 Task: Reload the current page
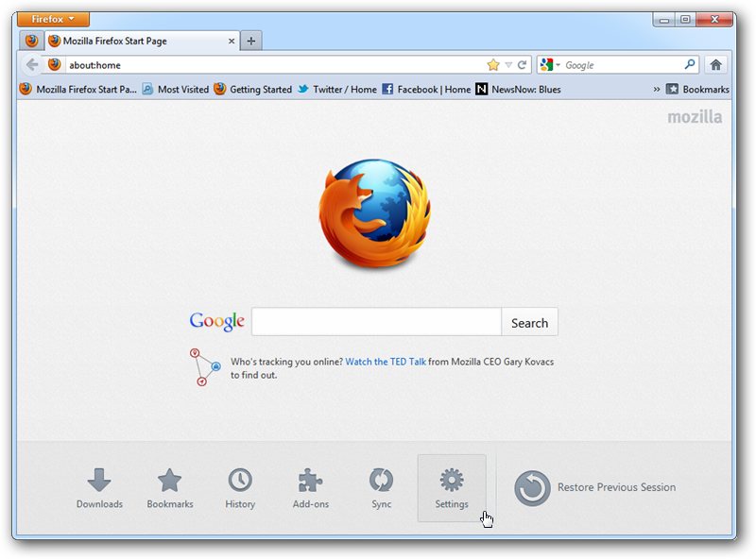pos(522,64)
